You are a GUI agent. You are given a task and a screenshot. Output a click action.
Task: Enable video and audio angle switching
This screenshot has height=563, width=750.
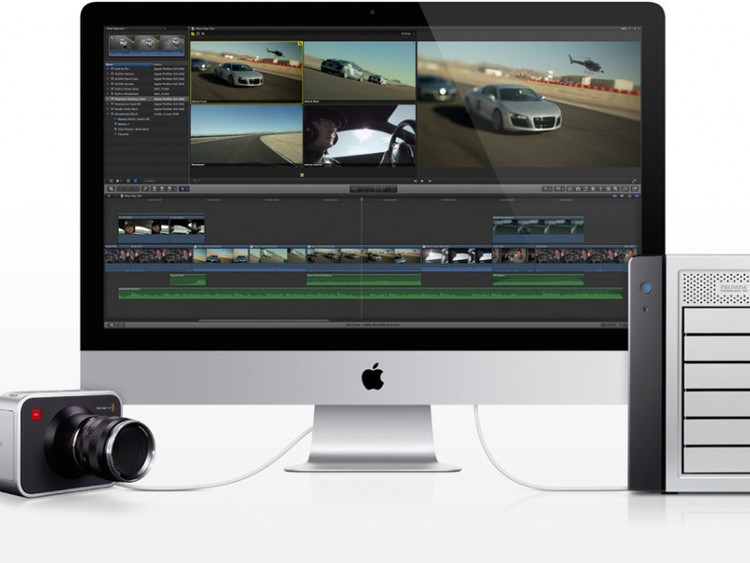click(193, 33)
